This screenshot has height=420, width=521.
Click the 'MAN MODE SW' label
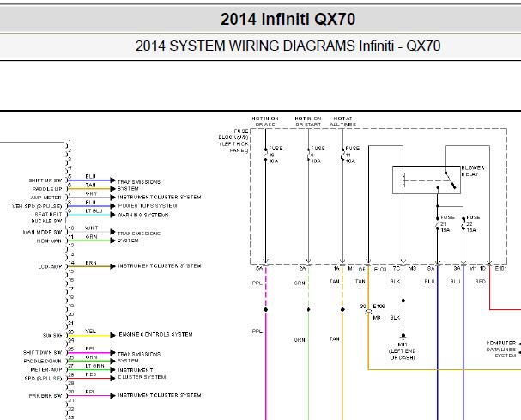(42, 232)
